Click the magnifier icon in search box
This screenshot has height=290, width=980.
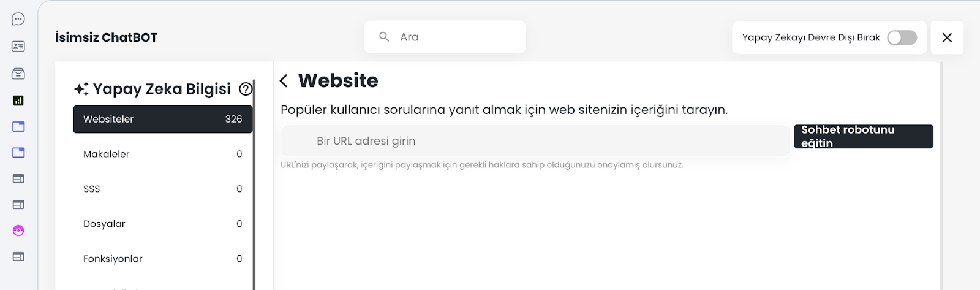[x=384, y=37]
